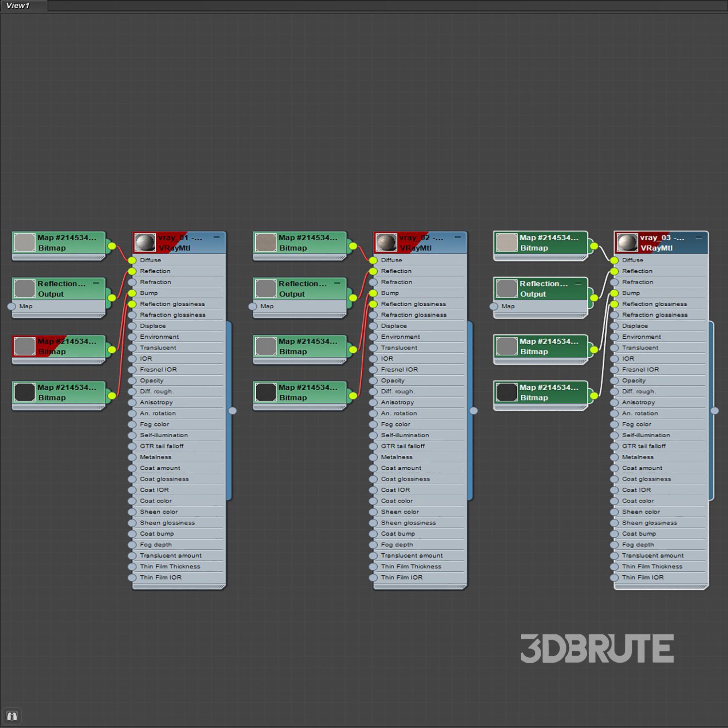Collapse the vray_02 VRayMtl node
The width and height of the screenshot is (728, 728).
457,237
